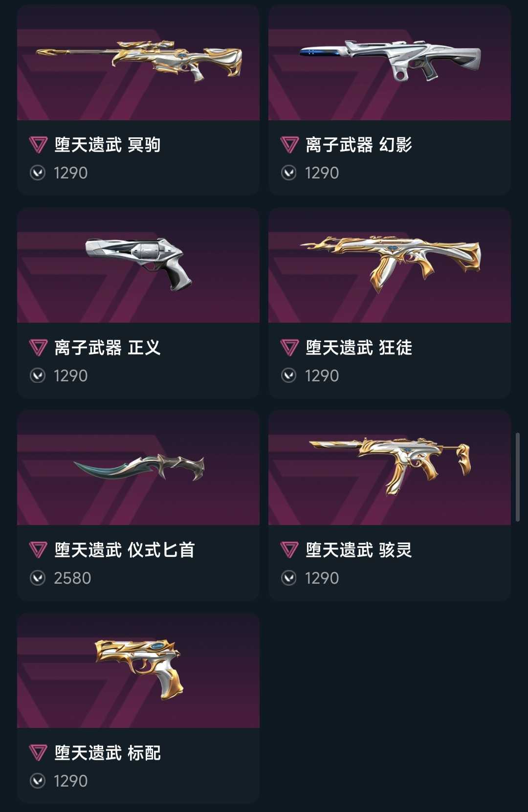528x812 pixels.
Task: Open the gold sniper rifle 冥驹 thumbnail
Action: click(x=138, y=63)
